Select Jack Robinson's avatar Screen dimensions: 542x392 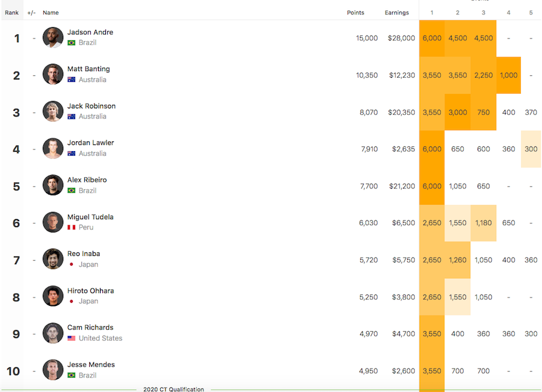[x=53, y=111]
